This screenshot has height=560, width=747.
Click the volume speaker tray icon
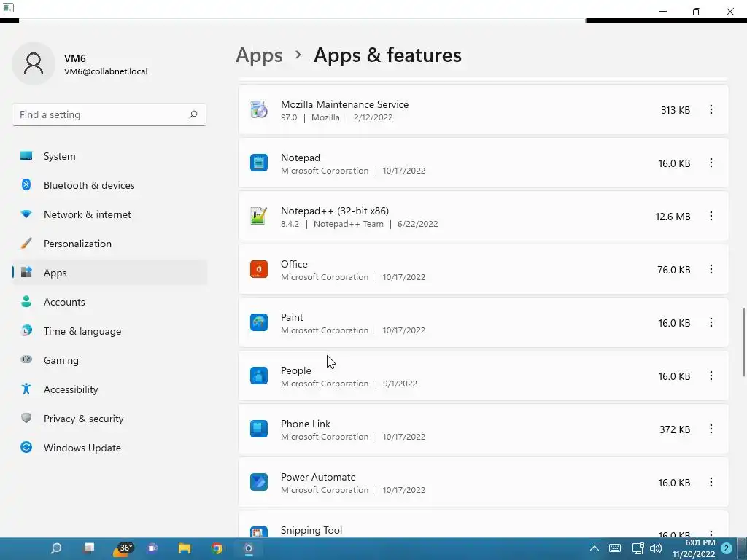(x=656, y=548)
